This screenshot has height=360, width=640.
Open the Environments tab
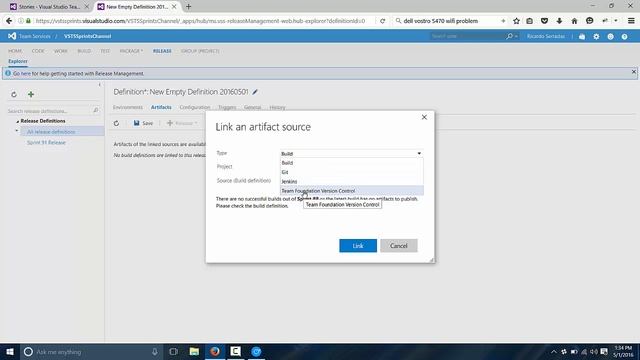(x=128, y=107)
